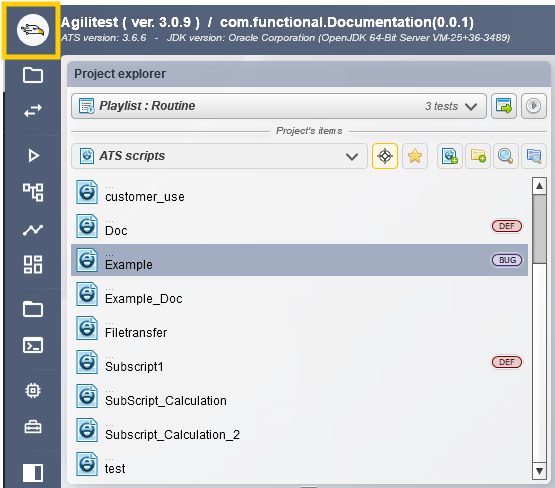Toggle the sidebar panel layout icon
The image size is (555, 488).
click(x=33, y=473)
